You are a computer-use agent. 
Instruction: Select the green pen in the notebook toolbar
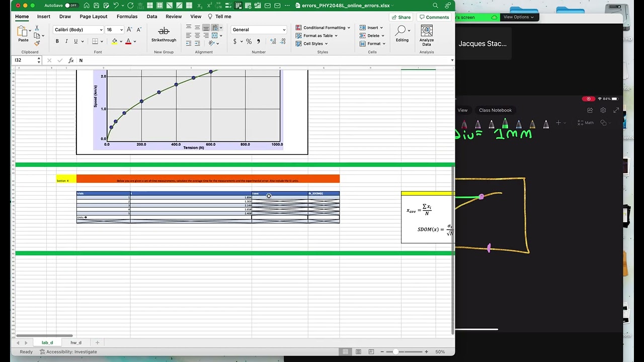505,124
